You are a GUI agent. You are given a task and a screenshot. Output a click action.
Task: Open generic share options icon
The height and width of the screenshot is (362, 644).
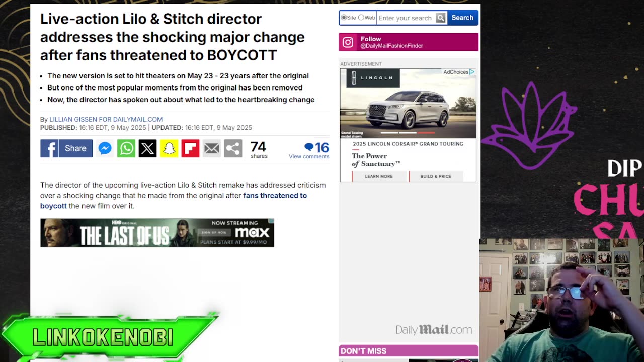click(233, 148)
